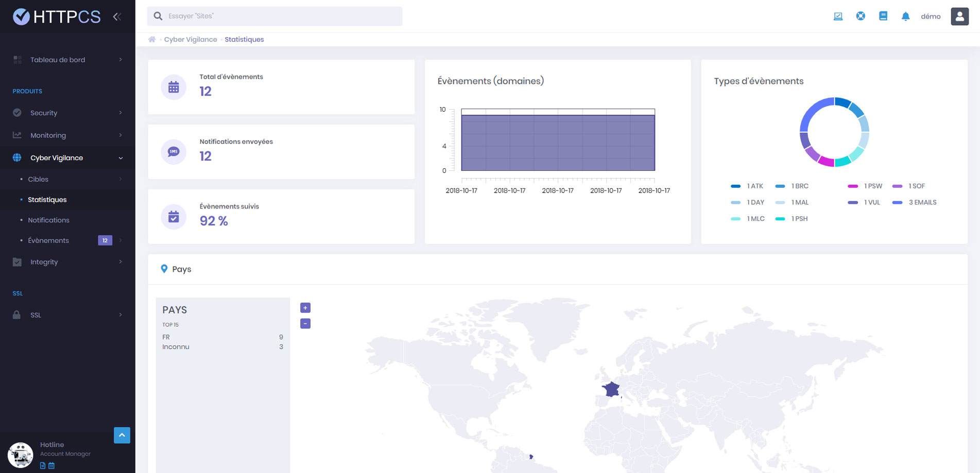Screen dimensions: 980x473
Task: Click the Cyber Vigilance breadcrumb link
Action: tap(191, 40)
